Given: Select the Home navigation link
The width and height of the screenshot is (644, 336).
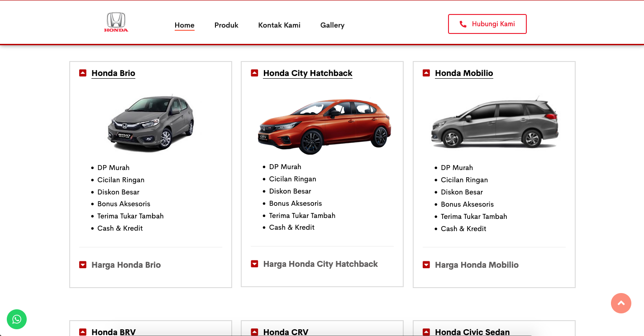Looking at the screenshot, I should pos(185,25).
